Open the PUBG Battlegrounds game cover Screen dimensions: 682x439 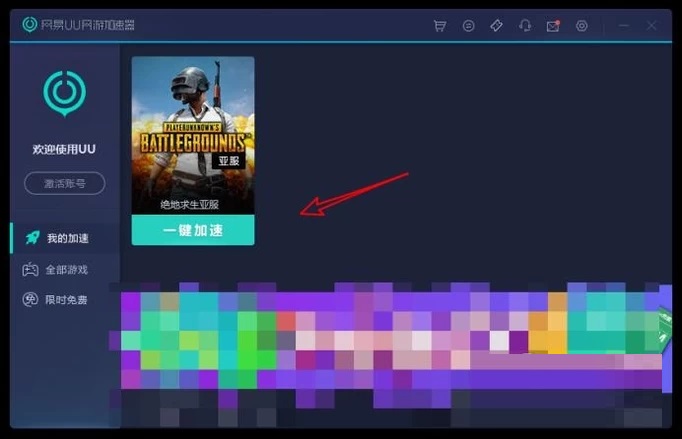pyautogui.click(x=193, y=135)
